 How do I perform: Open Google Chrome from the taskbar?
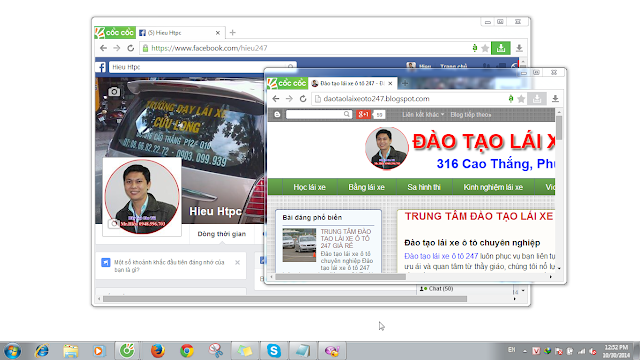pos(187,351)
